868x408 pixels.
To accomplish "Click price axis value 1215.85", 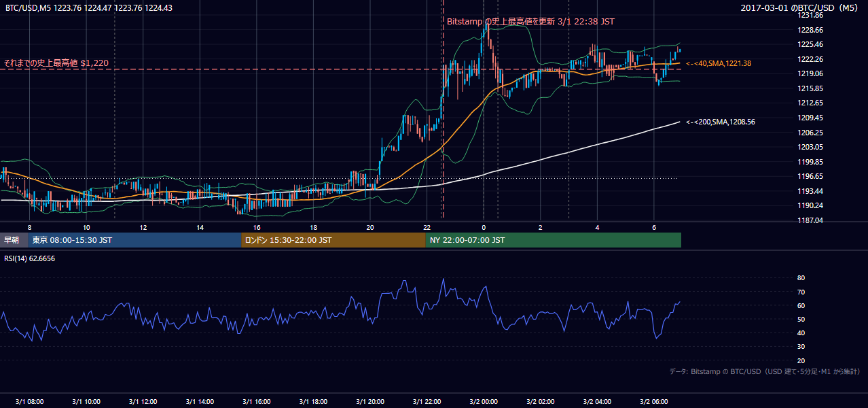I will tap(810, 89).
